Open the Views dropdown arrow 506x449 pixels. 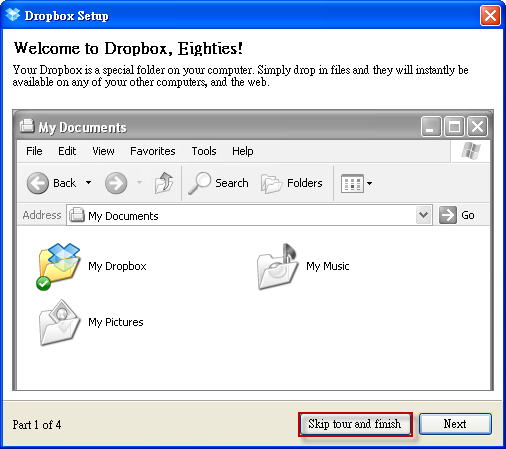[x=369, y=183]
